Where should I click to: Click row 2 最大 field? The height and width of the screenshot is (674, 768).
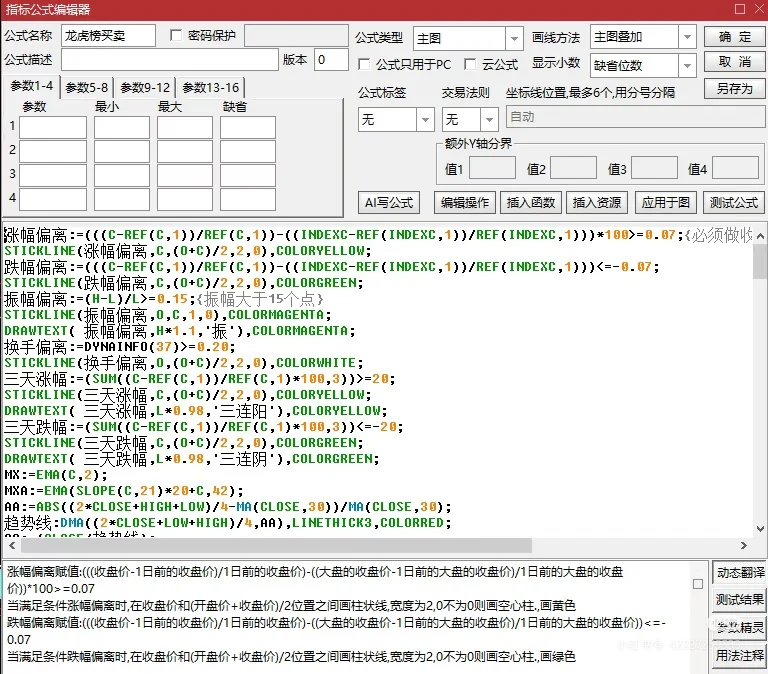tap(185, 151)
